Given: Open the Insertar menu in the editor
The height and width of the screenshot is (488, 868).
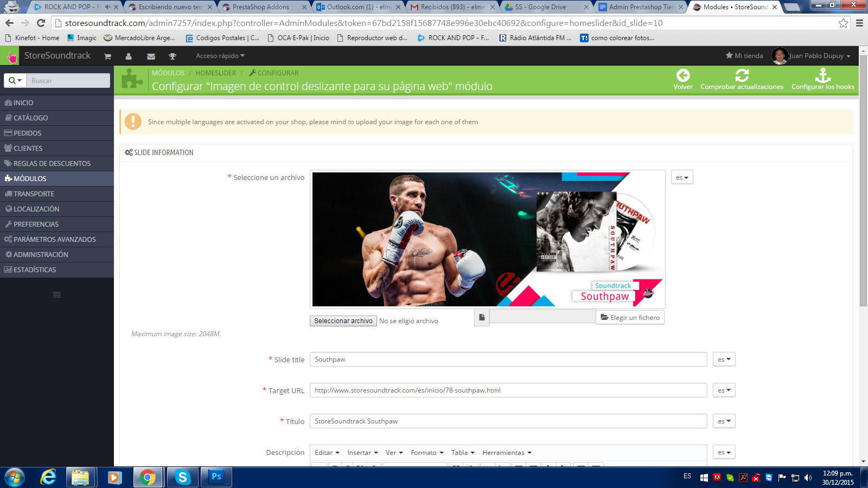Looking at the screenshot, I should click(362, 453).
